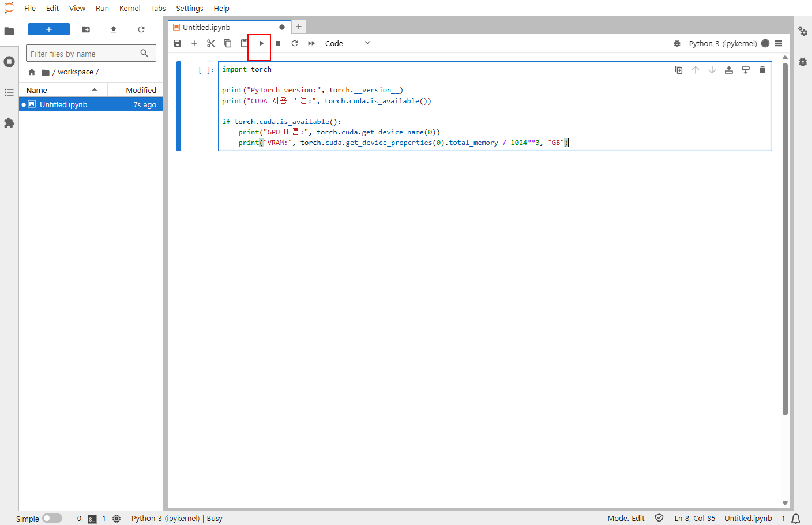This screenshot has height=525, width=812.
Task: Open the File Browser sidebar panel
Action: 9,31
